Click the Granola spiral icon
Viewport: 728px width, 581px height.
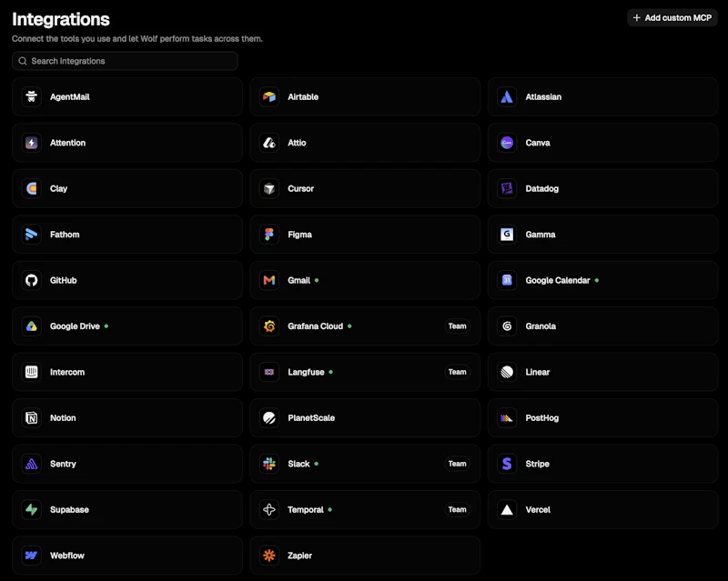pyautogui.click(x=507, y=326)
